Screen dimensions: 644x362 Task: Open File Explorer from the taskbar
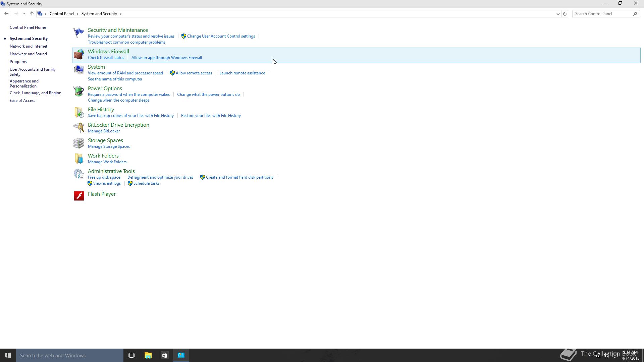coord(148,355)
